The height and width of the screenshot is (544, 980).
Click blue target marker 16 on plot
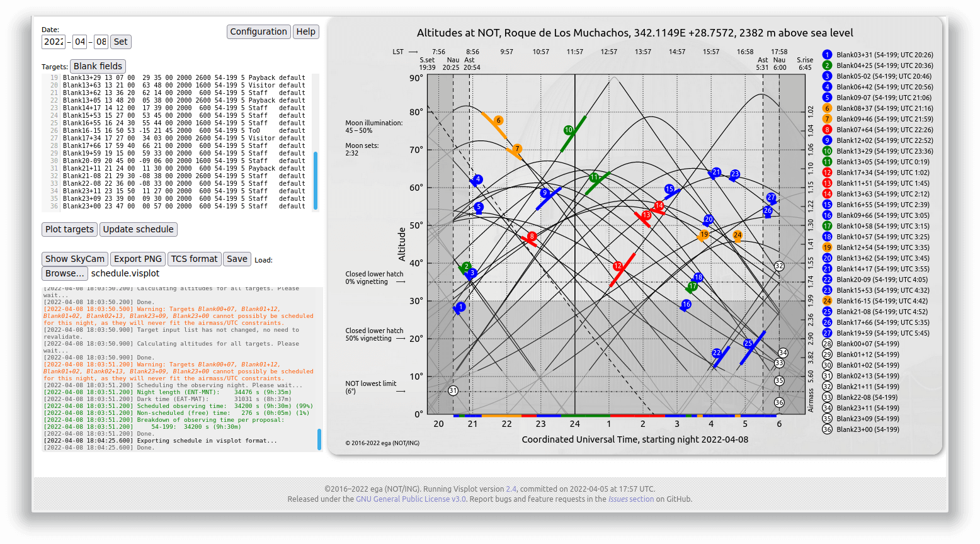[687, 304]
